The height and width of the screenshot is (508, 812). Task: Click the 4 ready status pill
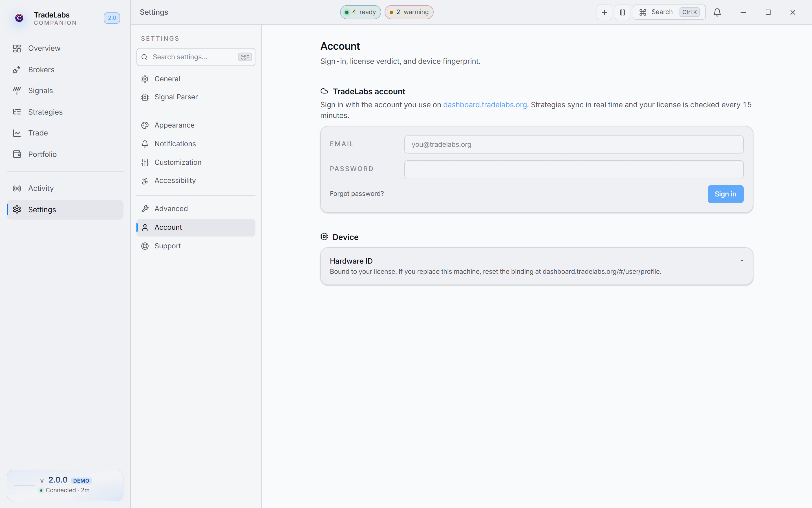click(360, 12)
